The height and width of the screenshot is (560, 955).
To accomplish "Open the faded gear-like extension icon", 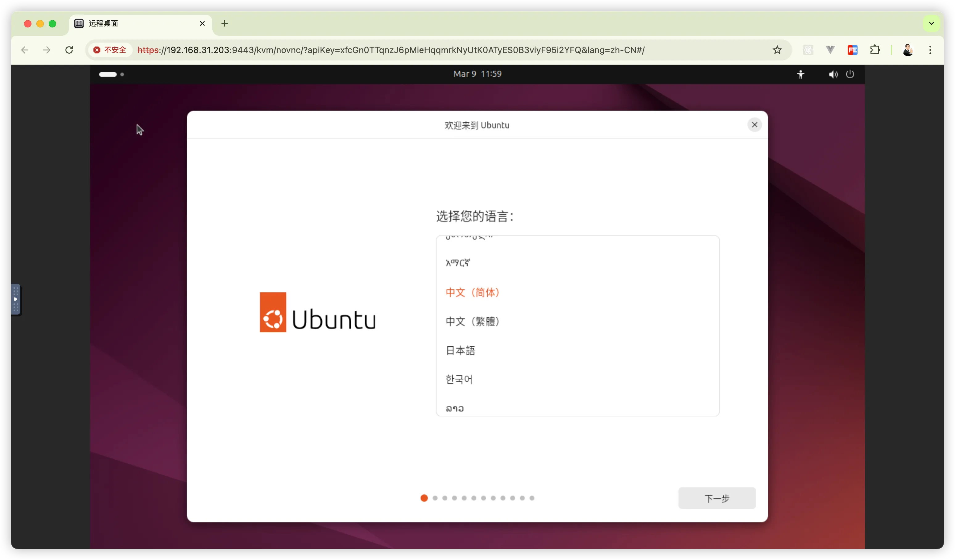I will 808,50.
